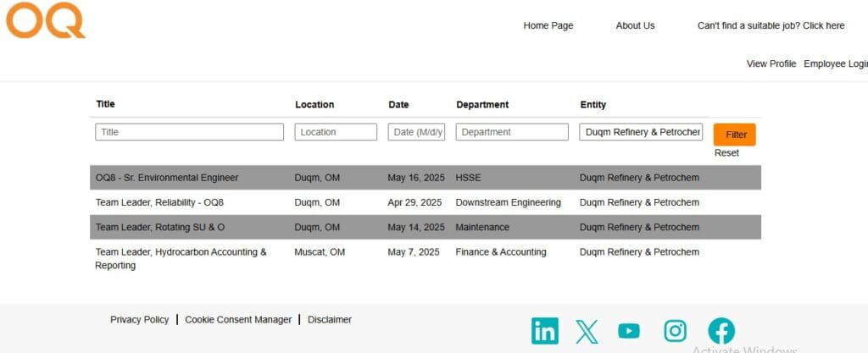Select the May 7, 2025 date cell
868x353 pixels.
(x=414, y=252)
